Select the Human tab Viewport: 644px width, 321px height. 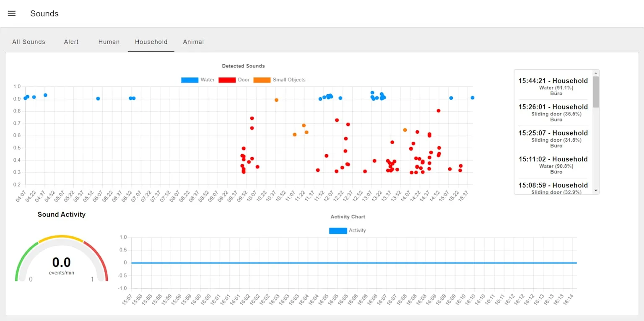(109, 42)
